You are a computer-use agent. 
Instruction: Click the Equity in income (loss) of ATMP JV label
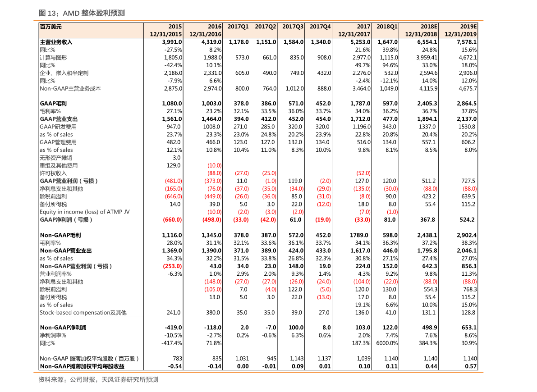pyautogui.click(x=85, y=212)
